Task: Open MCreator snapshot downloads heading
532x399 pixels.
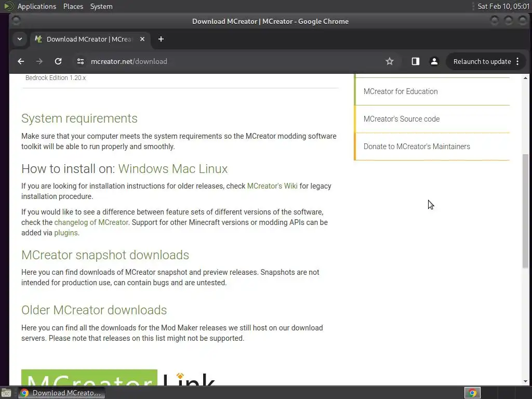Action: click(x=105, y=255)
